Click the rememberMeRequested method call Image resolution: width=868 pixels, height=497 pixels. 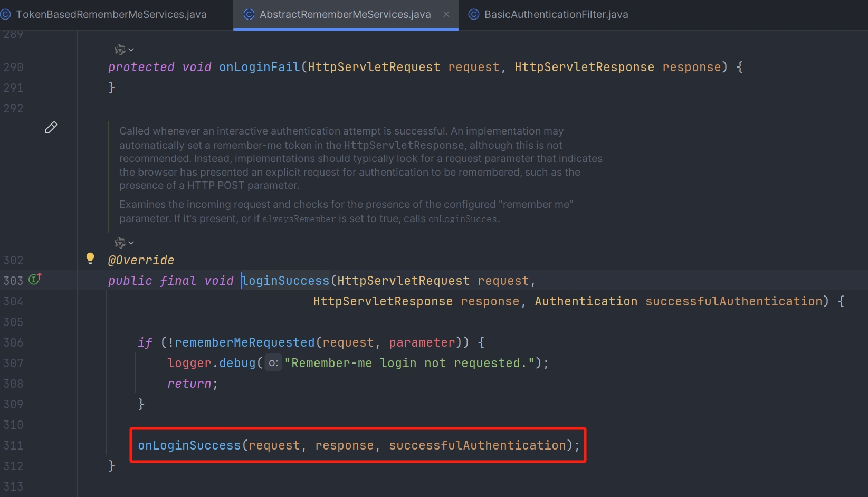pyautogui.click(x=244, y=342)
